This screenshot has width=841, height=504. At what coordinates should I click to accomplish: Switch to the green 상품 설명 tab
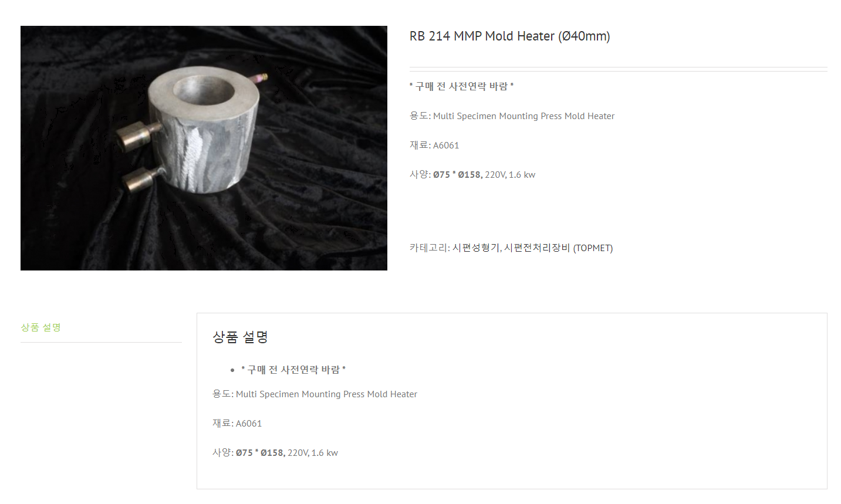(41, 327)
